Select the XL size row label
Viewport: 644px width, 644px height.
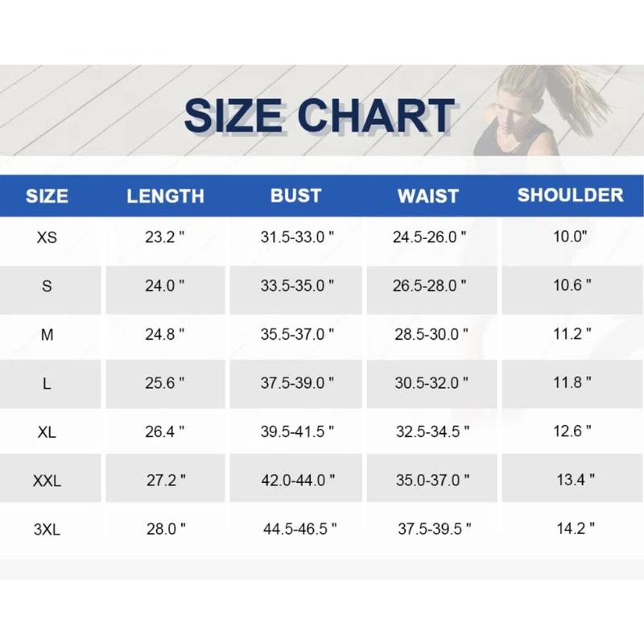click(x=47, y=432)
